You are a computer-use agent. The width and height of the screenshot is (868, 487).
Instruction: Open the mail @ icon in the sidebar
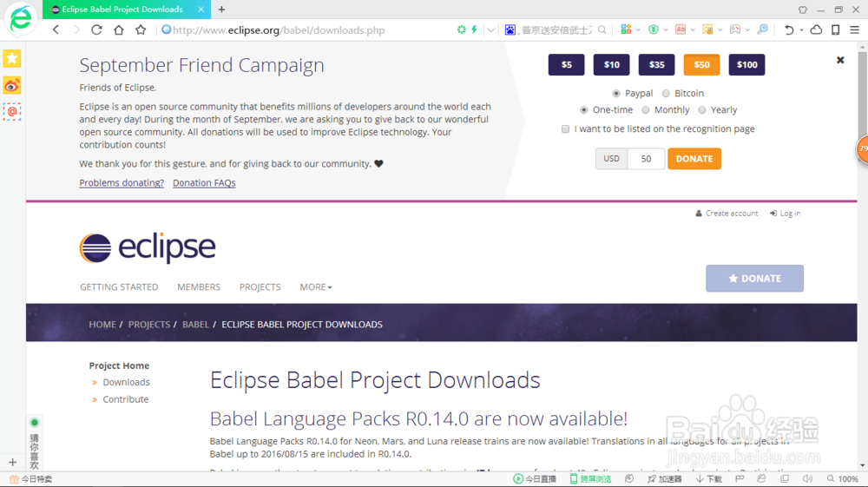12,112
